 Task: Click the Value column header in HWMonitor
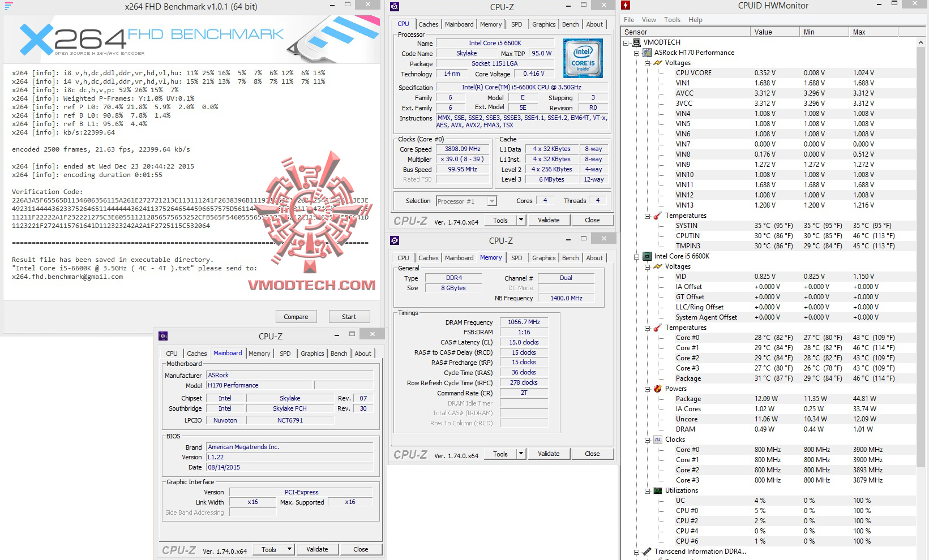(775, 32)
